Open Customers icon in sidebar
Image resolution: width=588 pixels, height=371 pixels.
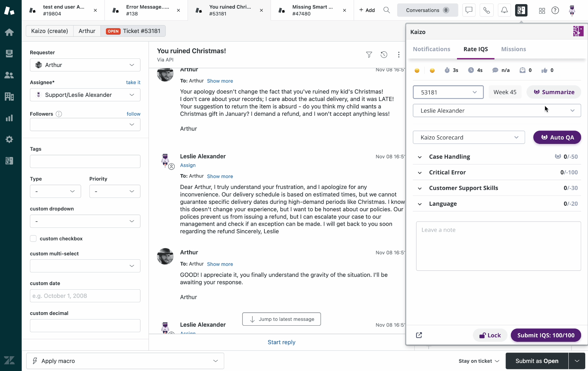[x=9, y=75]
